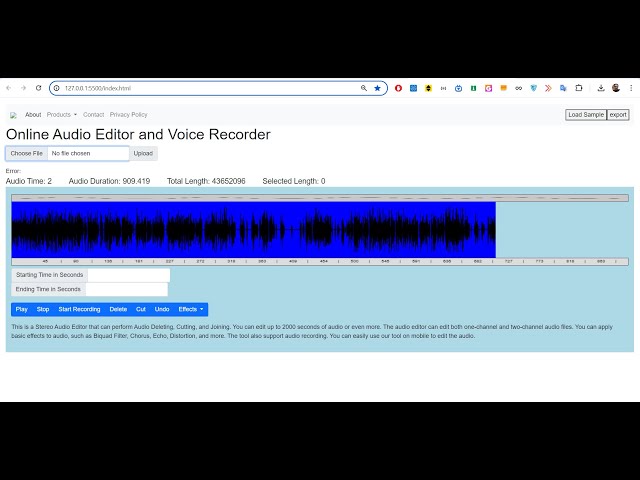Screen dimensions: 640x480
Task: Go to the Contact nav item
Action: [x=93, y=115]
